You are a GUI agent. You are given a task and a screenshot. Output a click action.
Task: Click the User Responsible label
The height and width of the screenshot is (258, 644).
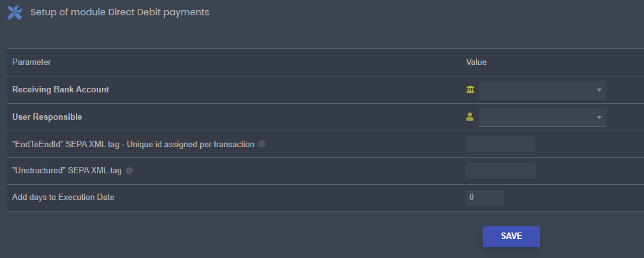[x=47, y=117]
